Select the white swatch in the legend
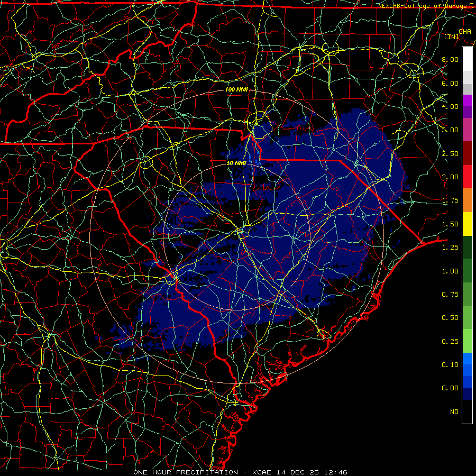The height and width of the screenshot is (476, 476). tap(467, 59)
